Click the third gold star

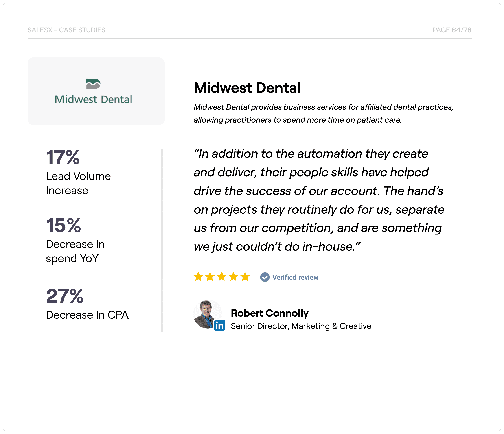point(222,277)
